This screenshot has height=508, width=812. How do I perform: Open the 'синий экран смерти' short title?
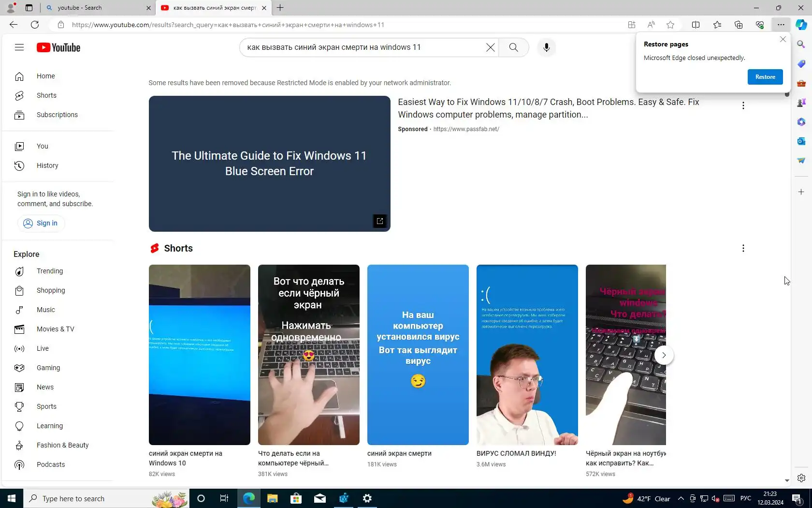399,454
